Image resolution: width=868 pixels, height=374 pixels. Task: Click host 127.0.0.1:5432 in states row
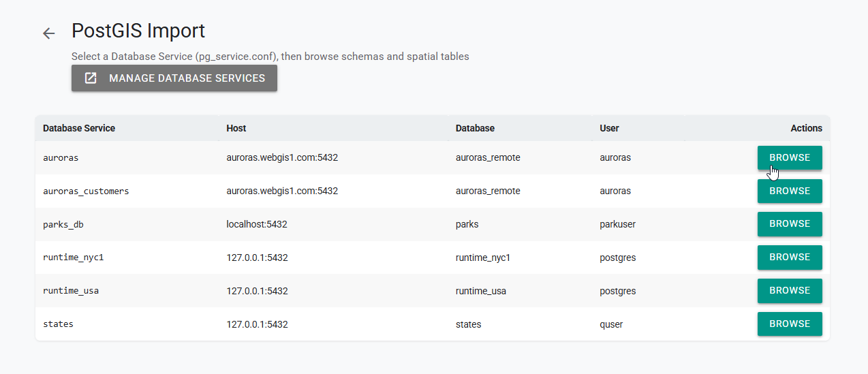point(257,324)
